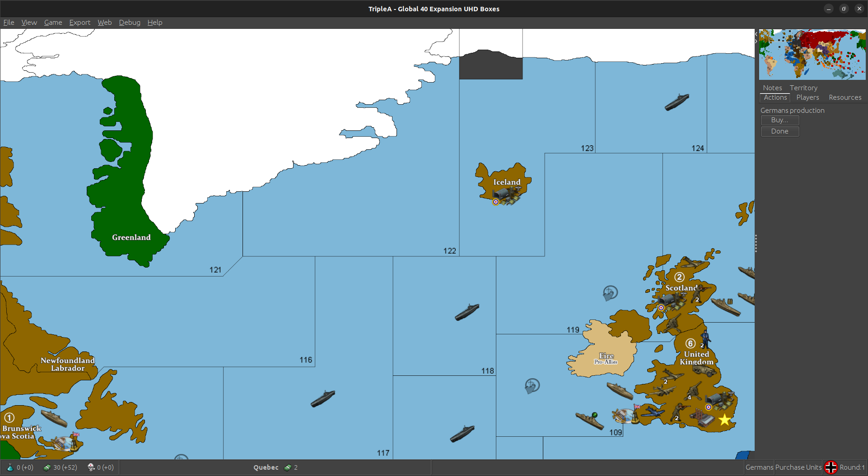
Task: Click the German cross icon in status bar
Action: coord(831,467)
